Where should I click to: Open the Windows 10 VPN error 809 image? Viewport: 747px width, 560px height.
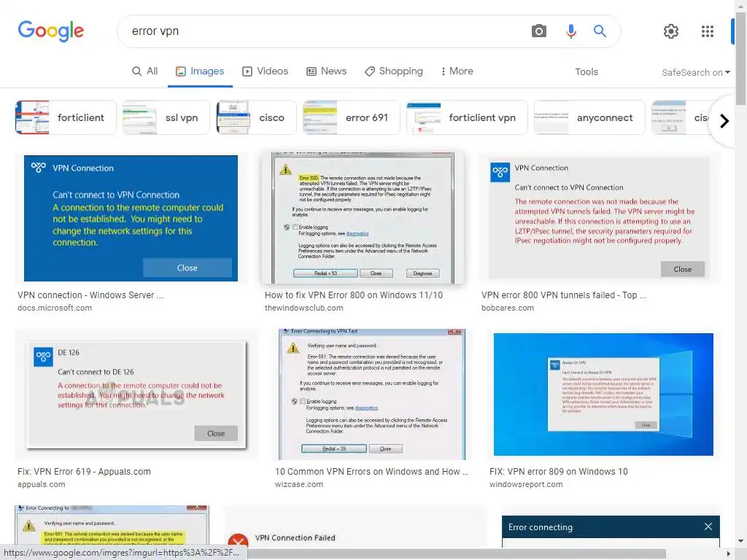point(603,394)
